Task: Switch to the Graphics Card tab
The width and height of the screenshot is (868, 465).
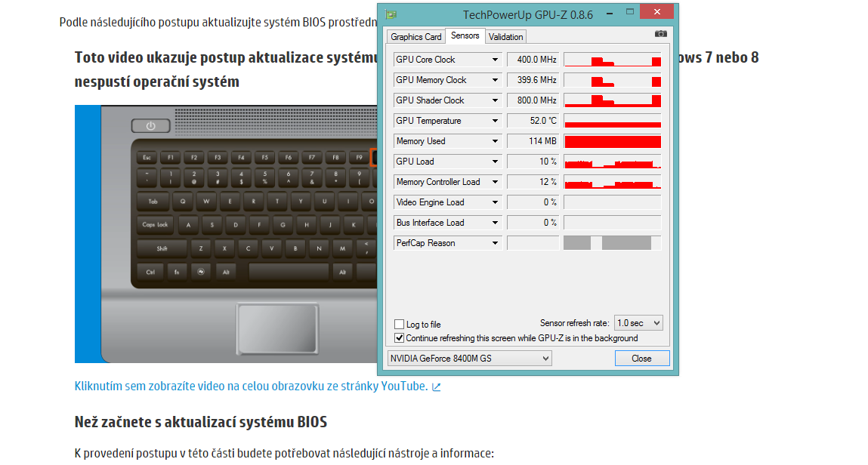Action: (415, 37)
